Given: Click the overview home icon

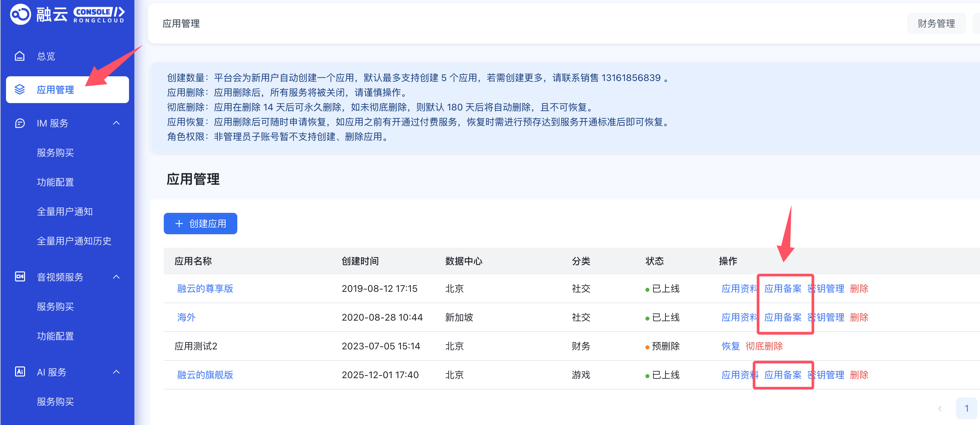Looking at the screenshot, I should (x=20, y=56).
